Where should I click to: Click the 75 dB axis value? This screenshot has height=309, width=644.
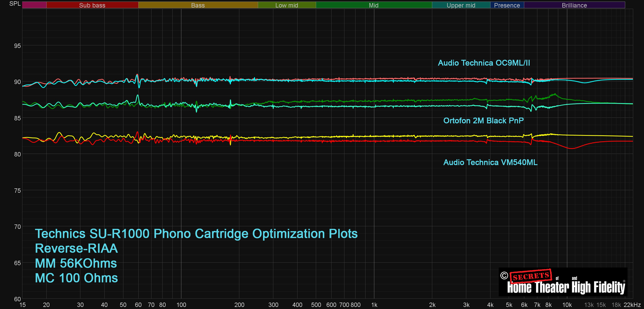pyautogui.click(x=17, y=191)
